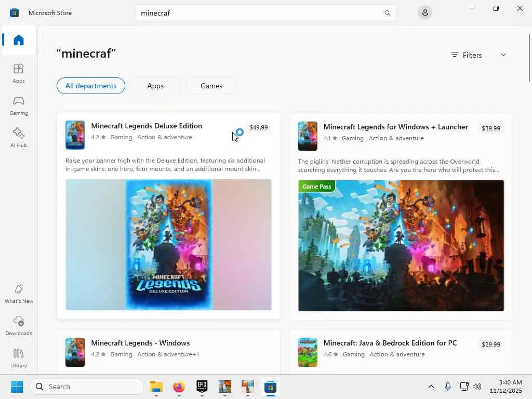Open Minecraft: Java & Bedrock Edition for PC title
Viewport: 532px width, 399px height.
point(390,343)
